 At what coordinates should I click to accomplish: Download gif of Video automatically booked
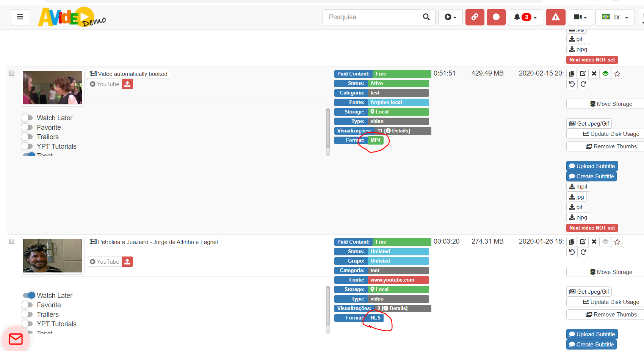[576, 207]
